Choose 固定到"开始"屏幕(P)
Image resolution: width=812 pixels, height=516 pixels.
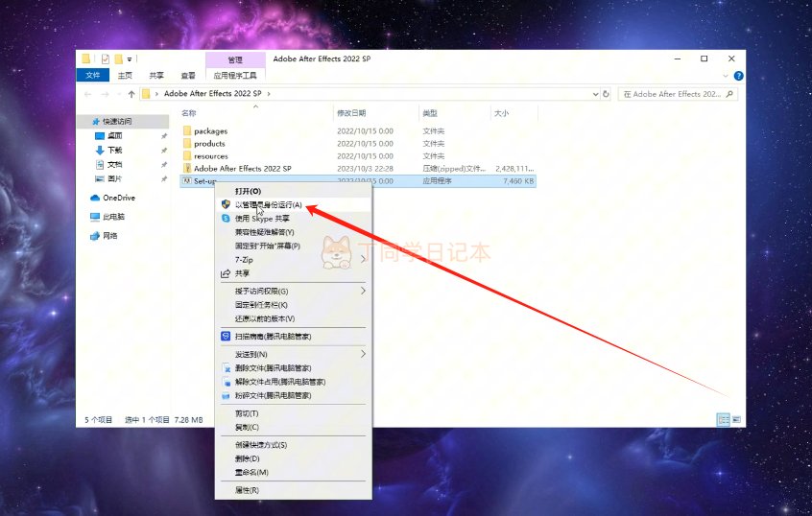coord(294,246)
